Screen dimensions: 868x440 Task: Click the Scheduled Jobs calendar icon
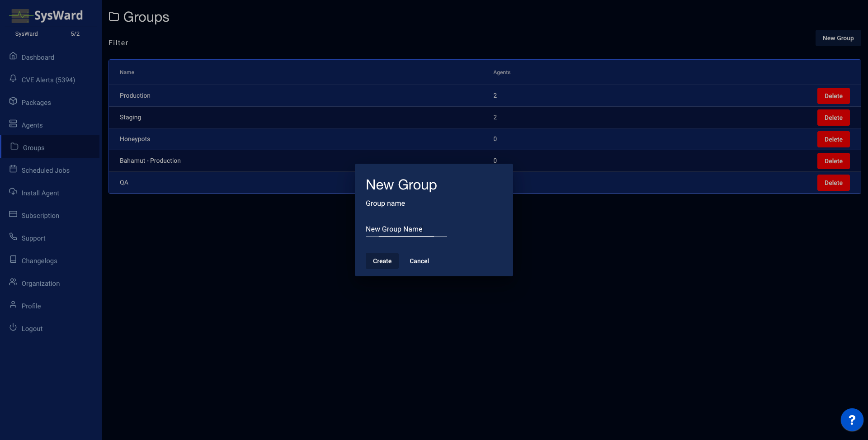pyautogui.click(x=13, y=169)
